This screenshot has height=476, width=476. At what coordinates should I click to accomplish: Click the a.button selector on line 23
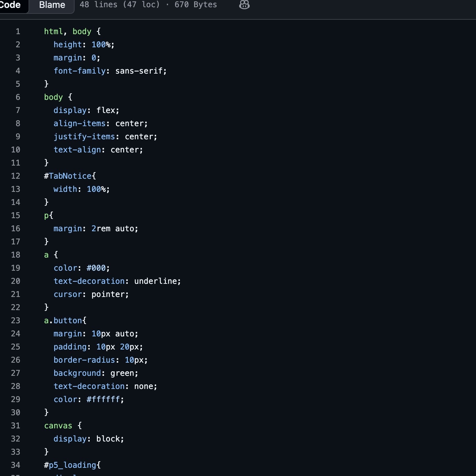pos(64,320)
